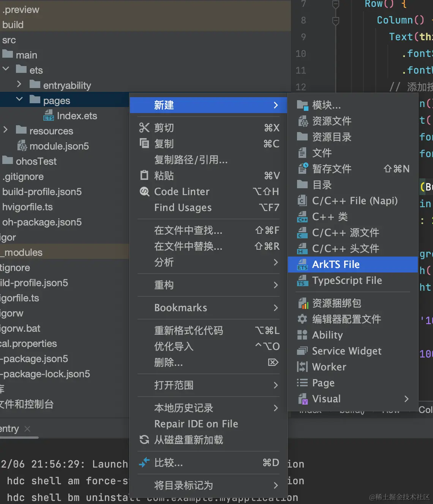This screenshot has width=433, height=504.
Task: Click the Ability icon in the submenu
Action: coord(302,335)
